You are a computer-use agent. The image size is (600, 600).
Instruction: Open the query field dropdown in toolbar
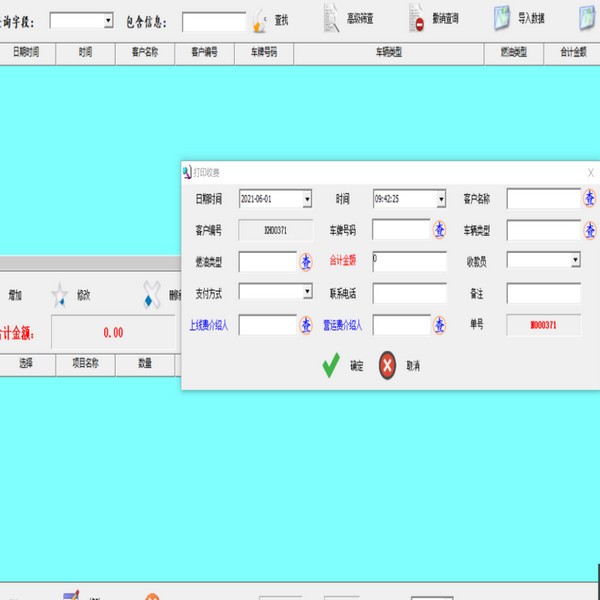click(108, 20)
